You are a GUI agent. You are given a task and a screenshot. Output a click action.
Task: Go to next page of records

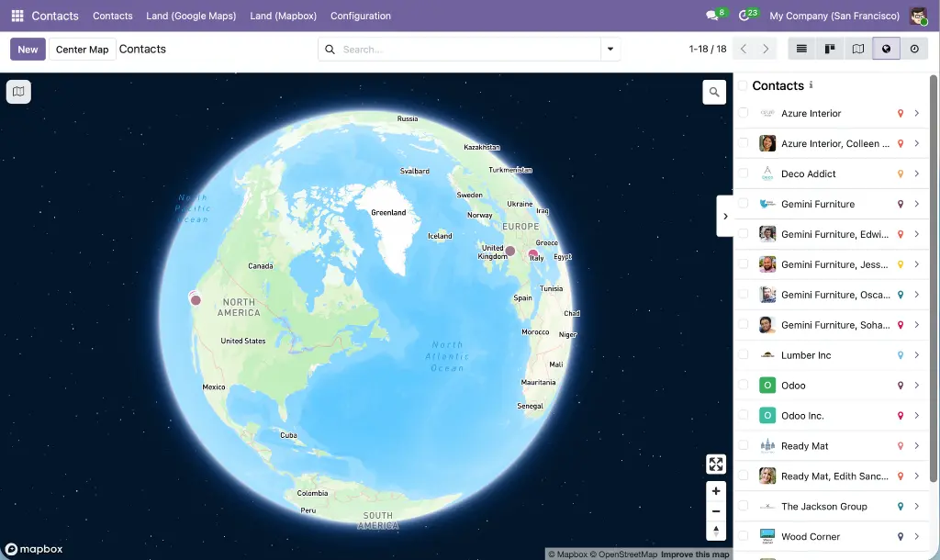point(766,50)
